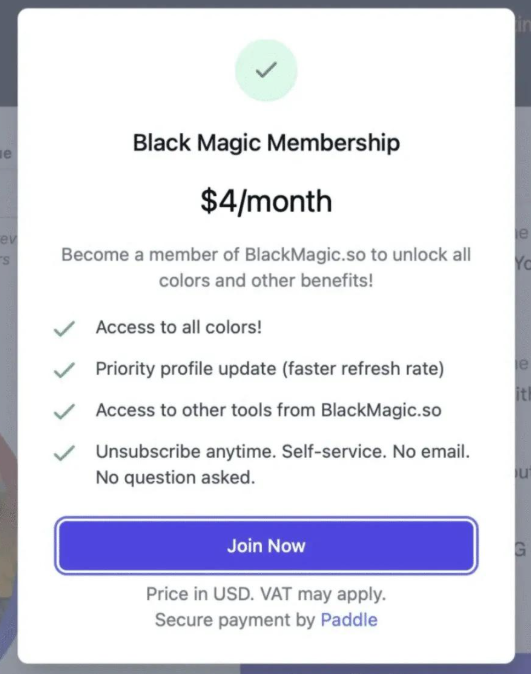This screenshot has width=531, height=674.
Task: Click the Access to all colors! text
Action: [x=179, y=328]
